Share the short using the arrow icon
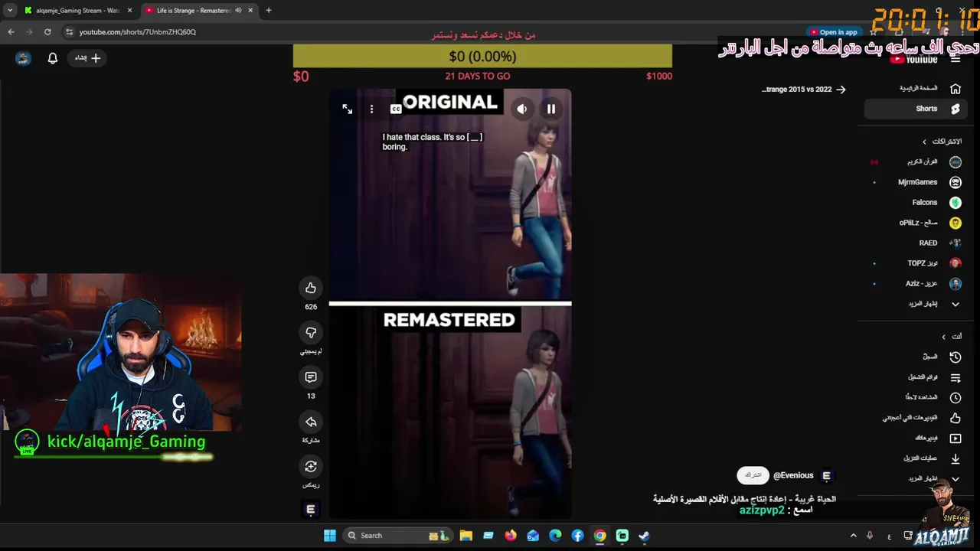 [x=311, y=422]
